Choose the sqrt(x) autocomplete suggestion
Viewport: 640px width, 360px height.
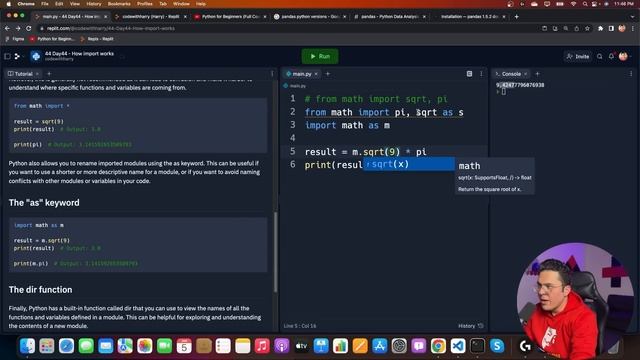pyautogui.click(x=408, y=164)
